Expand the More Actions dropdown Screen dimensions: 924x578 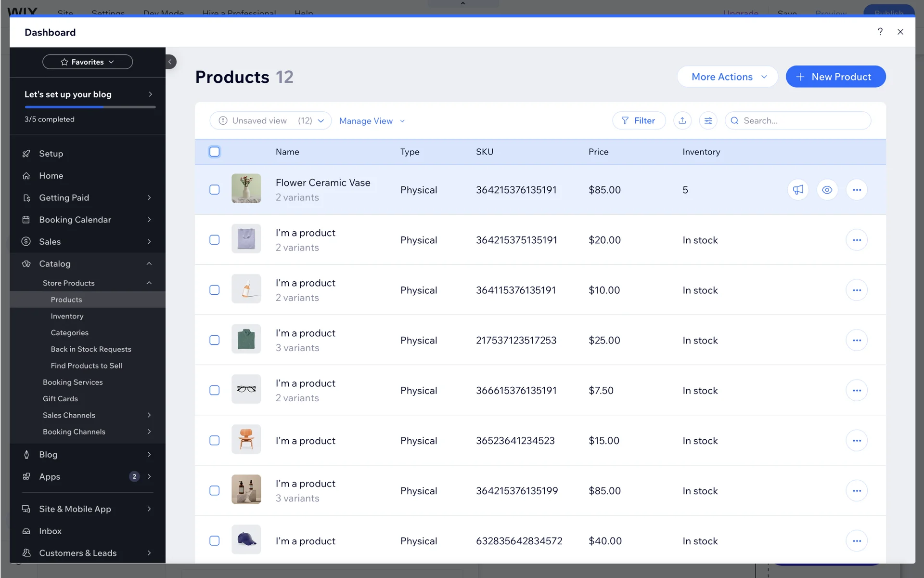727,77
